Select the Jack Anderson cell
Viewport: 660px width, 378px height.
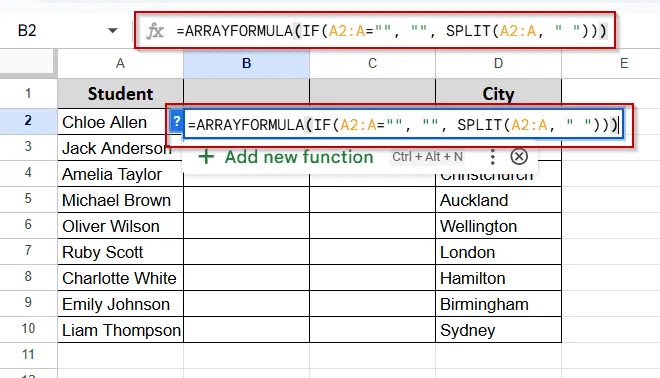[120, 148]
